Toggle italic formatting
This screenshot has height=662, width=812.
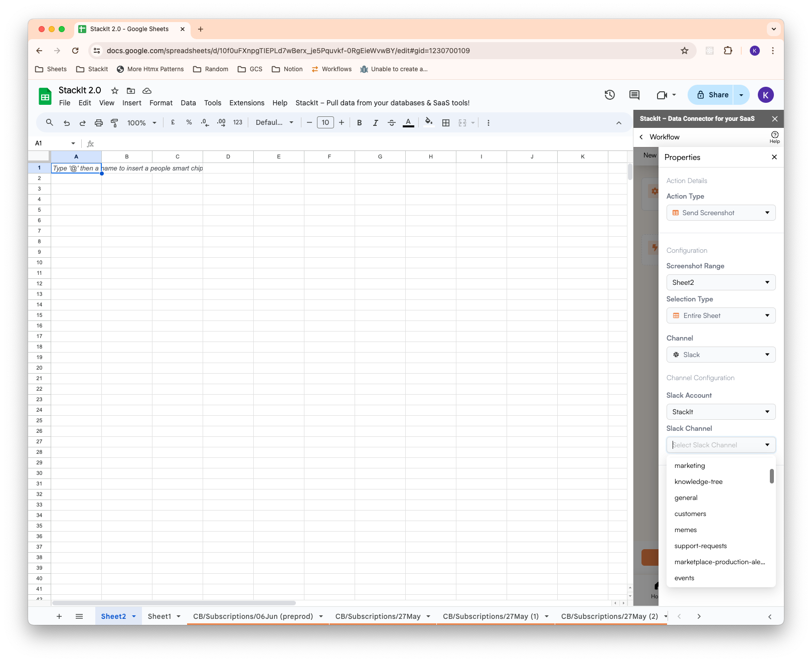tap(376, 122)
